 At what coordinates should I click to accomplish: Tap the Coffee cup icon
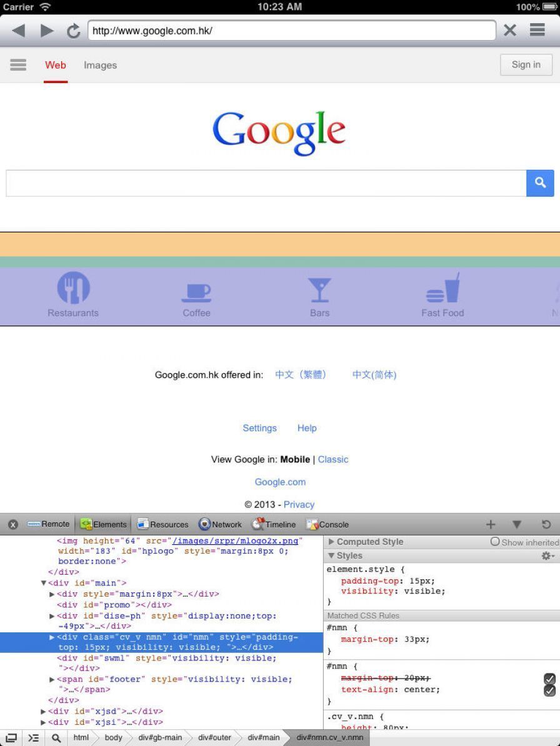tap(196, 291)
